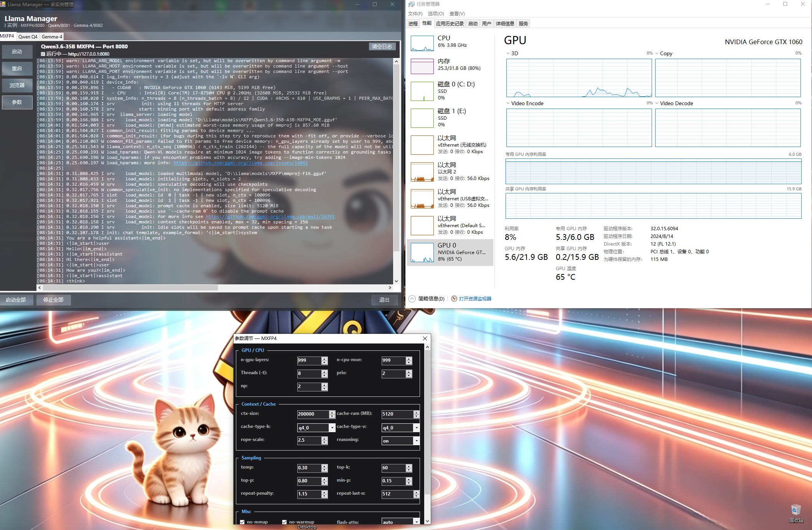Screen dimensions: 812x530
Task: Open Video Encode graph selector dropdown
Action: 508,103
